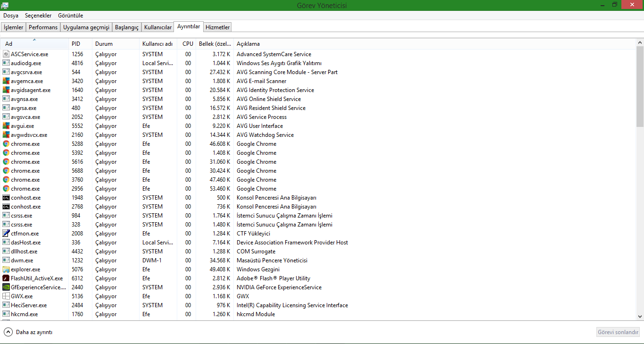
Task: Sort by the PID column header
Action: tap(80, 44)
